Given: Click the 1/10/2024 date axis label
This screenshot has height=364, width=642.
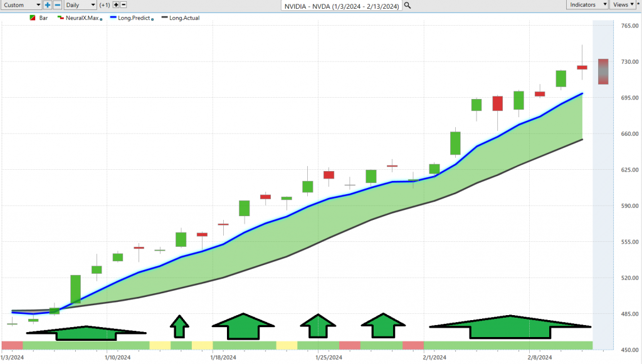Looking at the screenshot, I should pyautogui.click(x=117, y=357).
